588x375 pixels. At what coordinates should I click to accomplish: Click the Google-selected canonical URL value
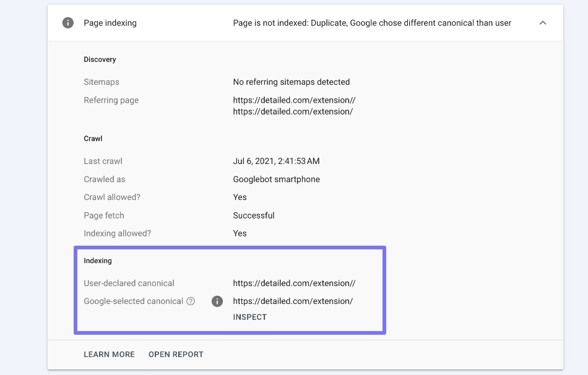293,301
